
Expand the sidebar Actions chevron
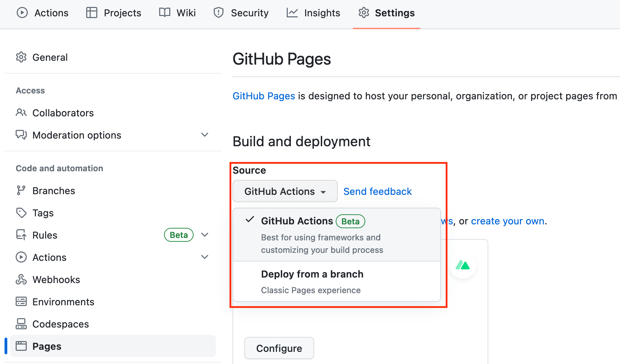tap(205, 257)
